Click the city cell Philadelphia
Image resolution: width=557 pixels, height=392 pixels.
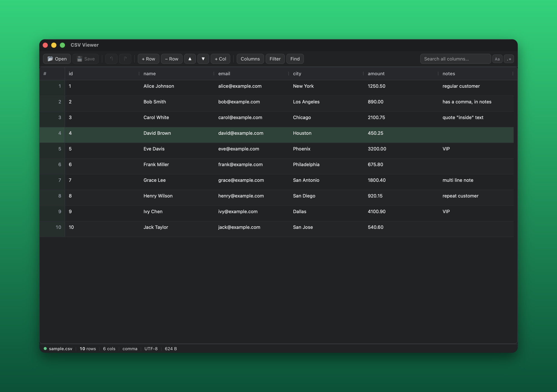326,166
